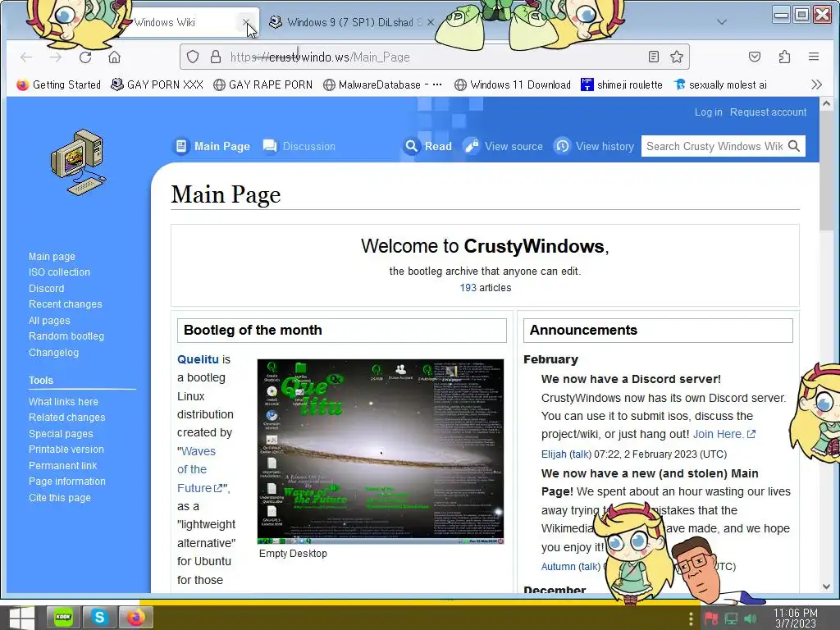
Task: Select the Main Page wiki tab
Action: pyautogui.click(x=212, y=146)
